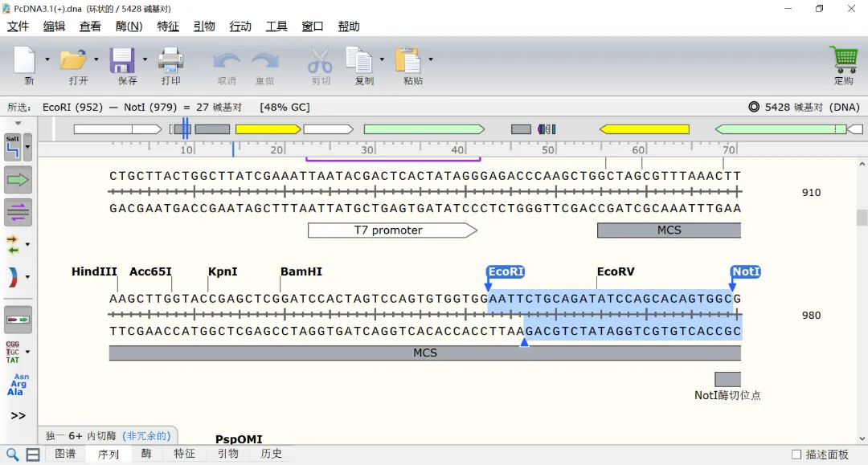Toggle the show enzymes (SalI) button
The image size is (868, 465).
pyautogui.click(x=13, y=147)
